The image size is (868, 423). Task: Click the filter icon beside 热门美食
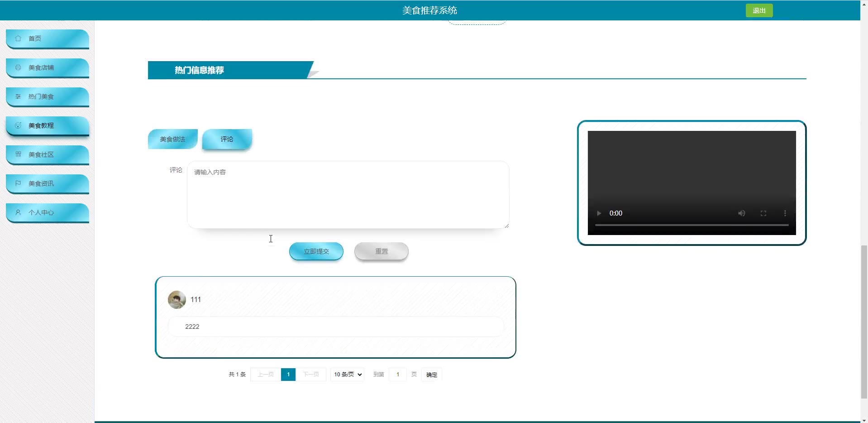click(x=18, y=96)
